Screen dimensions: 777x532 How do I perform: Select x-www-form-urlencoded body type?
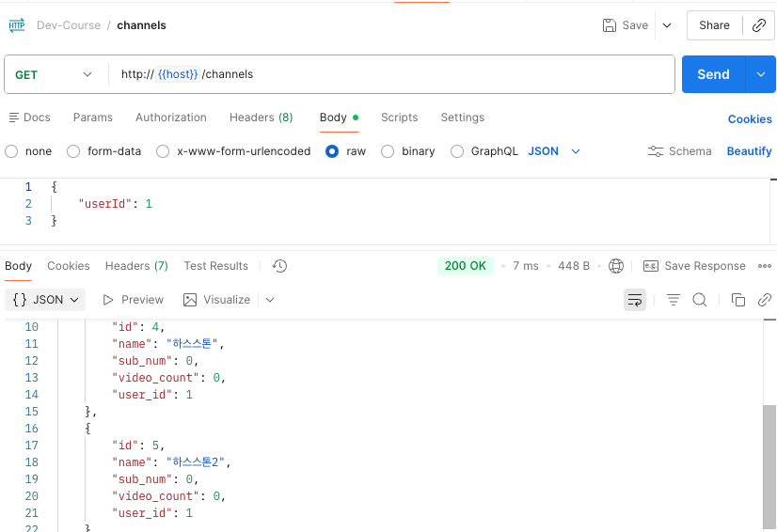(x=163, y=151)
